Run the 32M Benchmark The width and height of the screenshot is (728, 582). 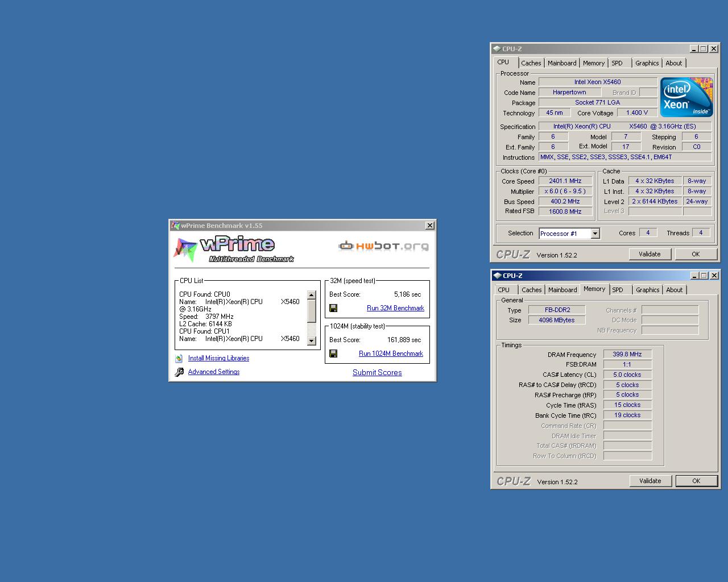coord(395,308)
